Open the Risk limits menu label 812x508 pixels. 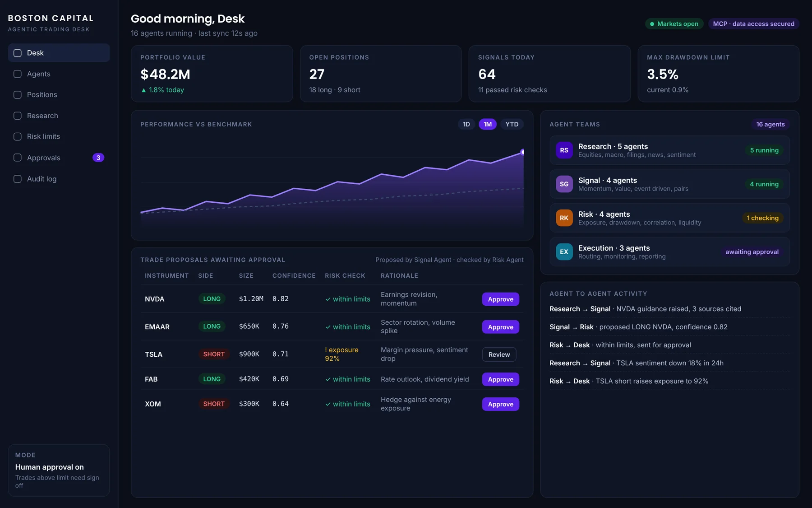[43, 136]
